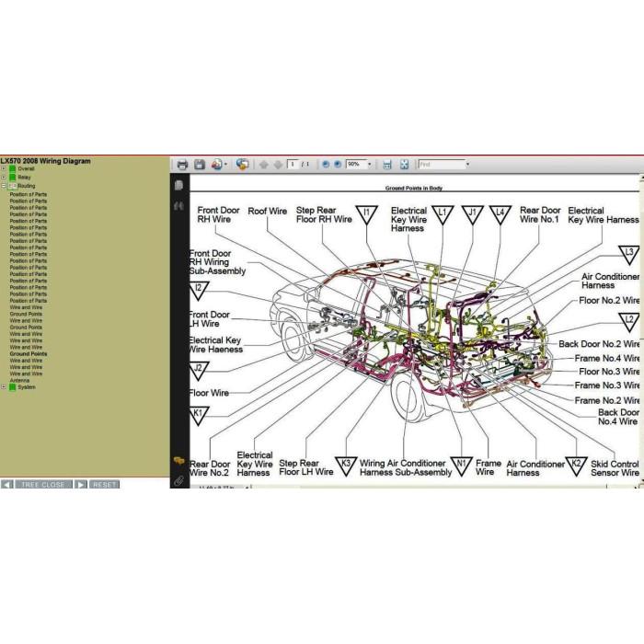Click the save floppy disk icon

(200, 165)
